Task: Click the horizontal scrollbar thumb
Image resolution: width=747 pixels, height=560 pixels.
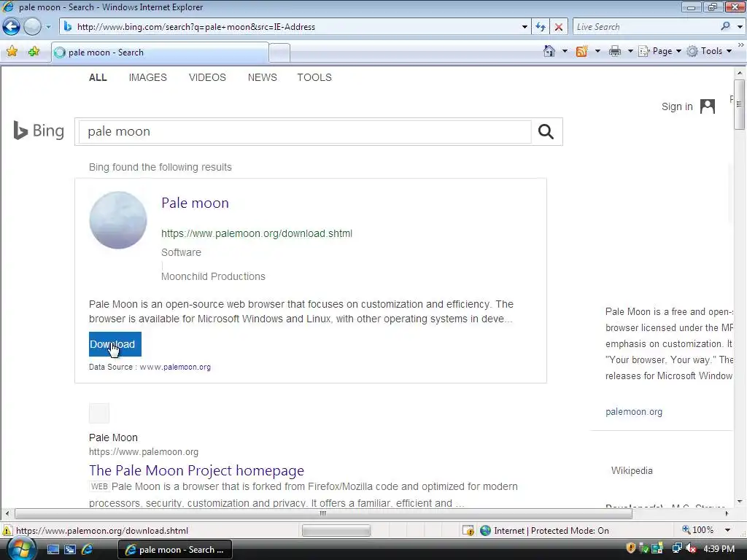Action: pos(323,513)
